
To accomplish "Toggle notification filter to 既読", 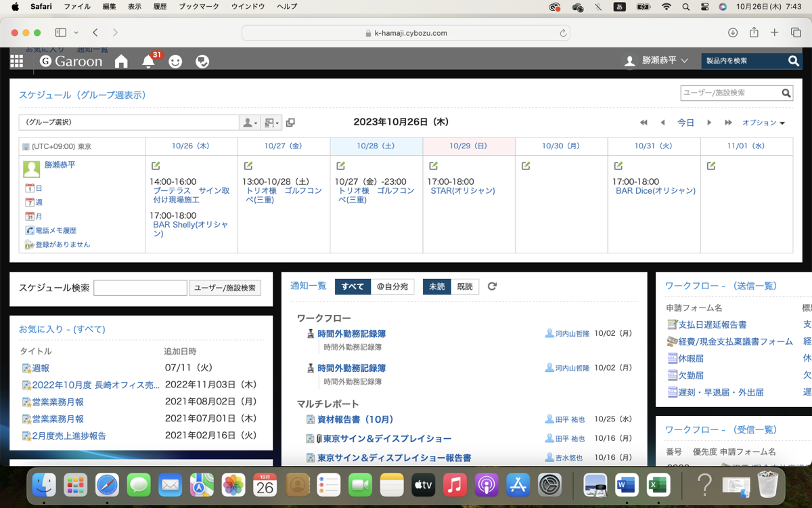I will coord(465,287).
